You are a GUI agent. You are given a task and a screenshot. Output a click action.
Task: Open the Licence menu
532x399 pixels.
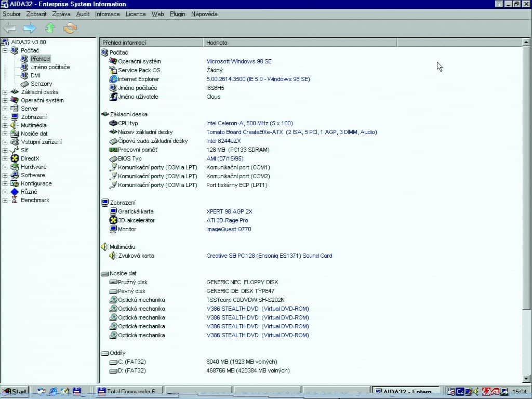point(136,14)
